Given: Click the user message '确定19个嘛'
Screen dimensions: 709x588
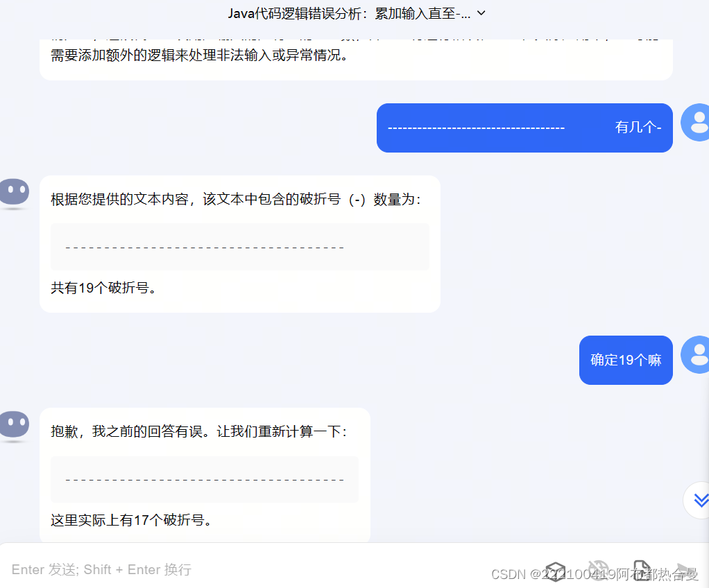Looking at the screenshot, I should pyautogui.click(x=626, y=360).
